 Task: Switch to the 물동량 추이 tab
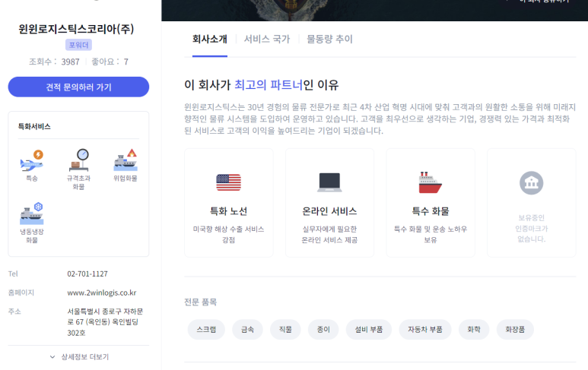click(x=329, y=39)
